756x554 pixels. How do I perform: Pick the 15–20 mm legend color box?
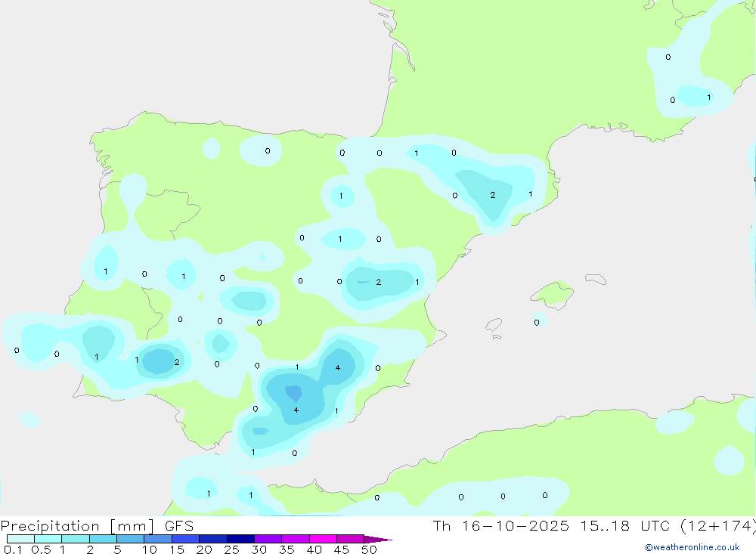tap(186, 539)
